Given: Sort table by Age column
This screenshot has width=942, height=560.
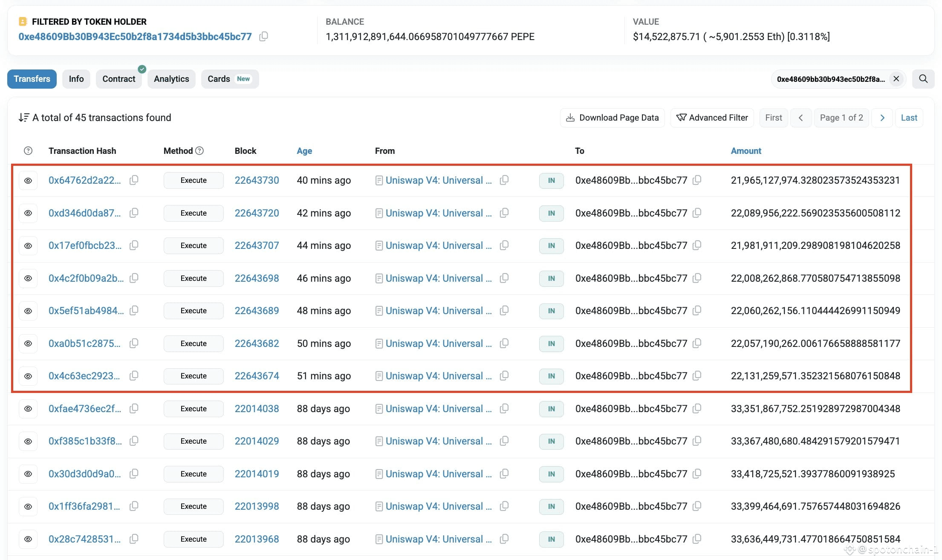Looking at the screenshot, I should pyautogui.click(x=304, y=151).
